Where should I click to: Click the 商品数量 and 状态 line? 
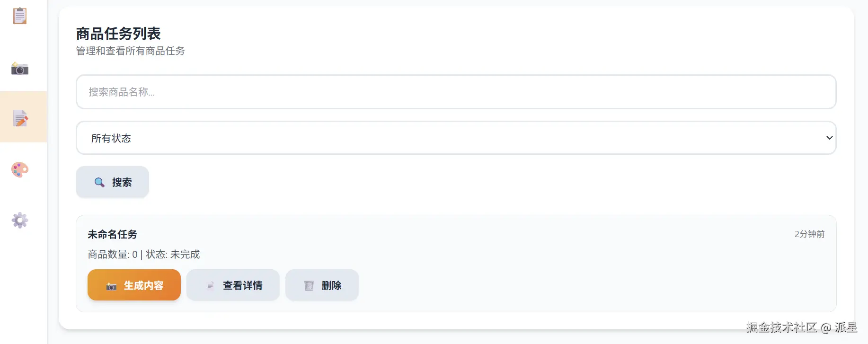pos(144,255)
